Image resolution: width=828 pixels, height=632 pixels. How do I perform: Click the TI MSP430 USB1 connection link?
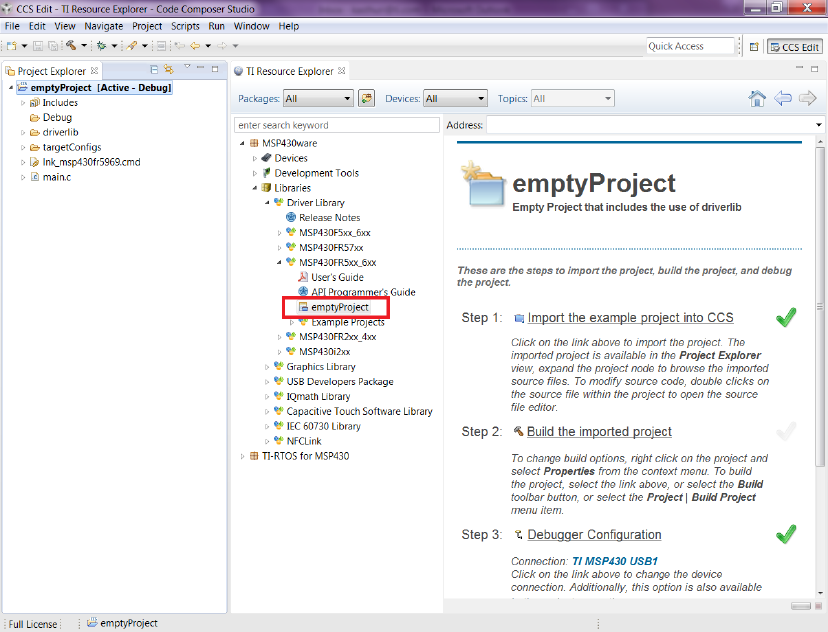(615, 561)
